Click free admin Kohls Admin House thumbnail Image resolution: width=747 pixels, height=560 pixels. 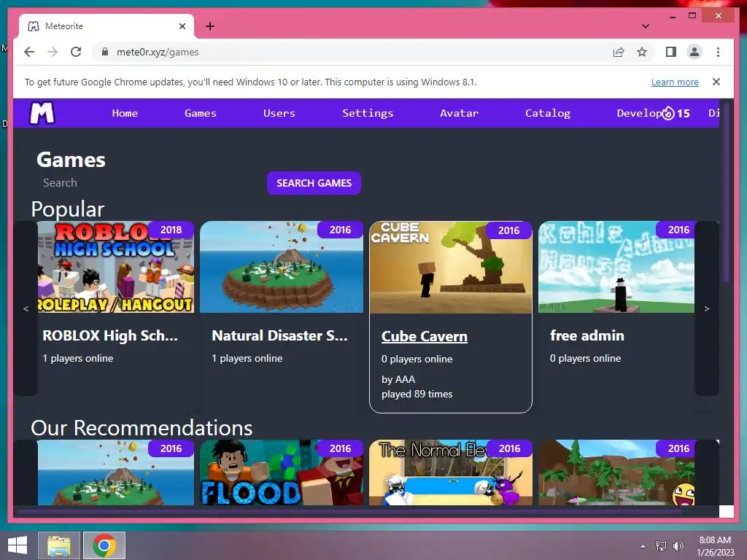pyautogui.click(x=616, y=267)
